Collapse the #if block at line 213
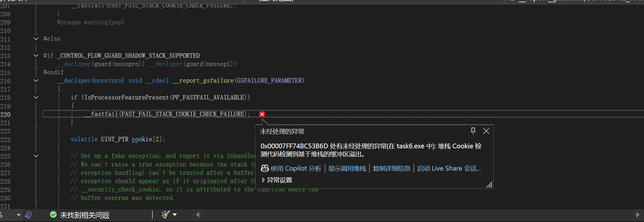Screen dimensions: 644x222 [x=36, y=56]
